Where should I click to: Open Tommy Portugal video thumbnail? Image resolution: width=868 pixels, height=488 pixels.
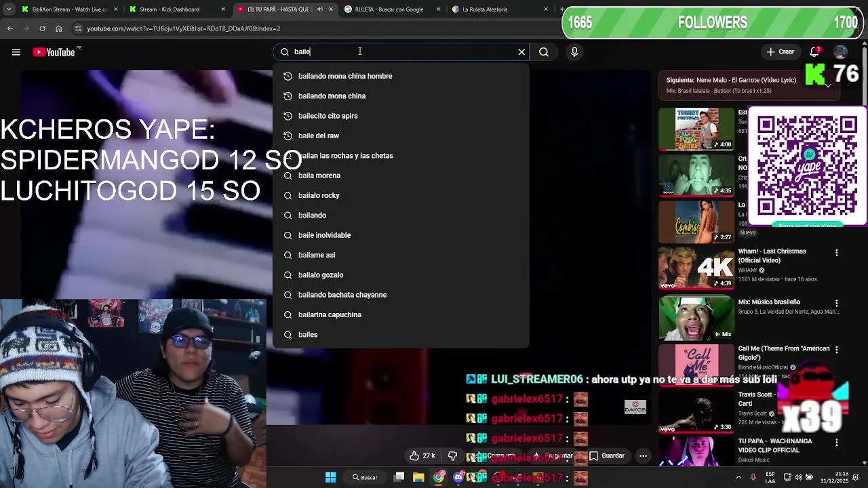[696, 129]
